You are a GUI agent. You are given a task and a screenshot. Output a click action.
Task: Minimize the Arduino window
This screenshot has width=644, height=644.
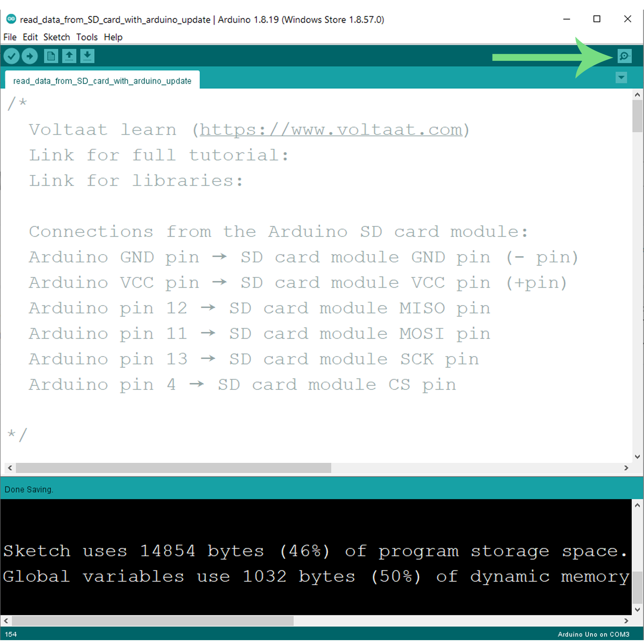coord(566,19)
